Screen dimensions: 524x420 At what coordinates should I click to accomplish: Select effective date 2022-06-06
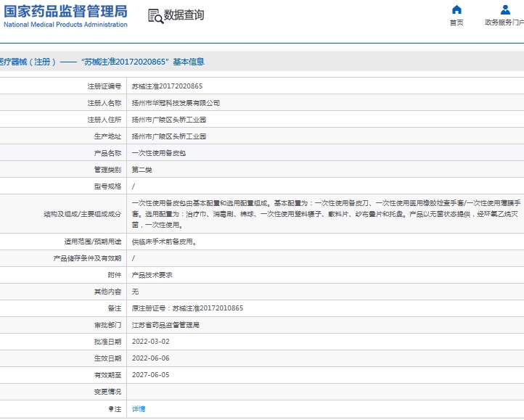click(151, 358)
